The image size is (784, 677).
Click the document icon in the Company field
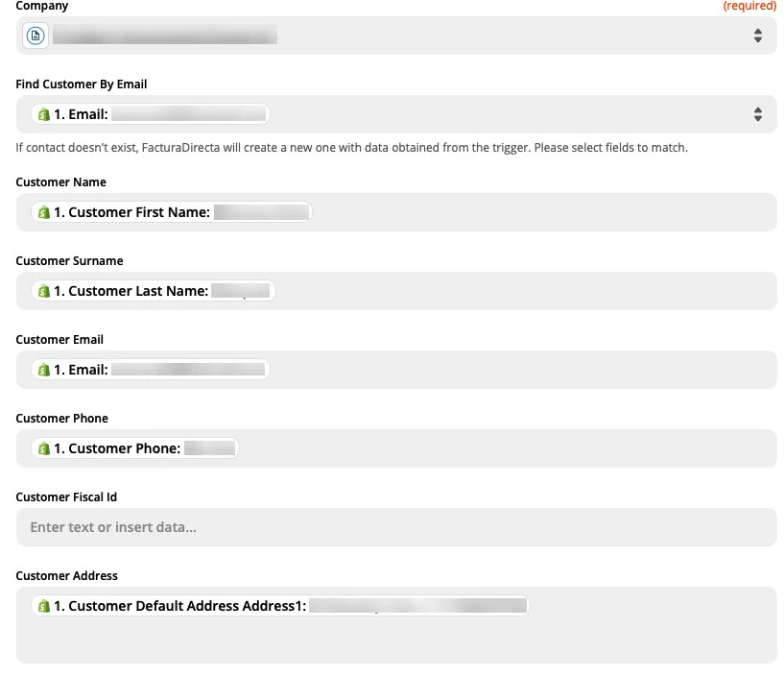pos(35,35)
